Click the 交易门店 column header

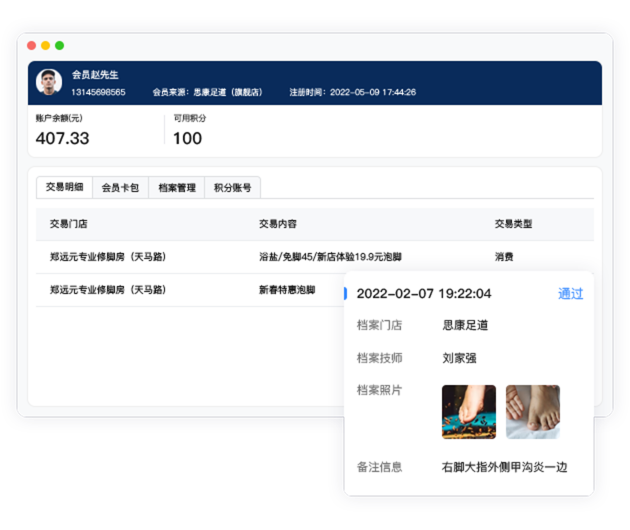69,224
